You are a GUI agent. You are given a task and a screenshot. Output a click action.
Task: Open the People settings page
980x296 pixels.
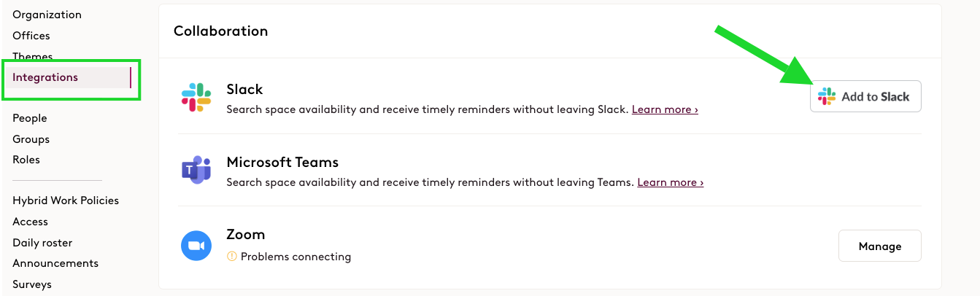30,118
